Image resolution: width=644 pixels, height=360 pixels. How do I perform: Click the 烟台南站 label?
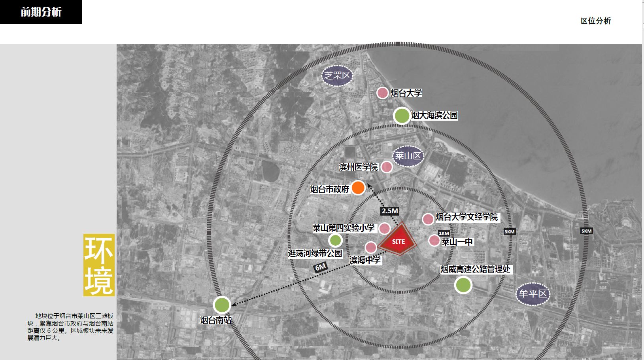pos(216,320)
